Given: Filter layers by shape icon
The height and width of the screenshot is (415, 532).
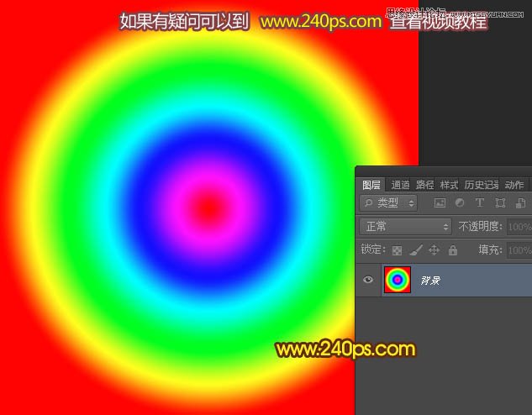Looking at the screenshot, I should click(500, 203).
